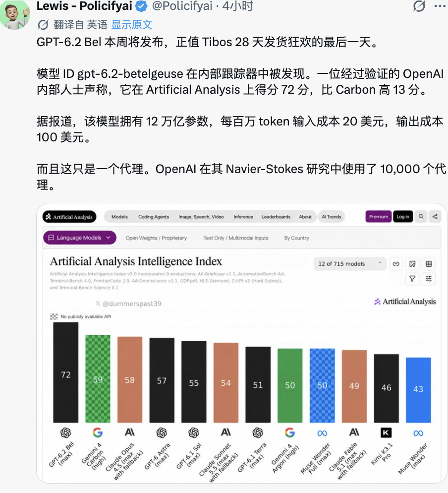
Task: Click the GPT-6.1 Sol bar showing 55
Action: click(x=194, y=382)
